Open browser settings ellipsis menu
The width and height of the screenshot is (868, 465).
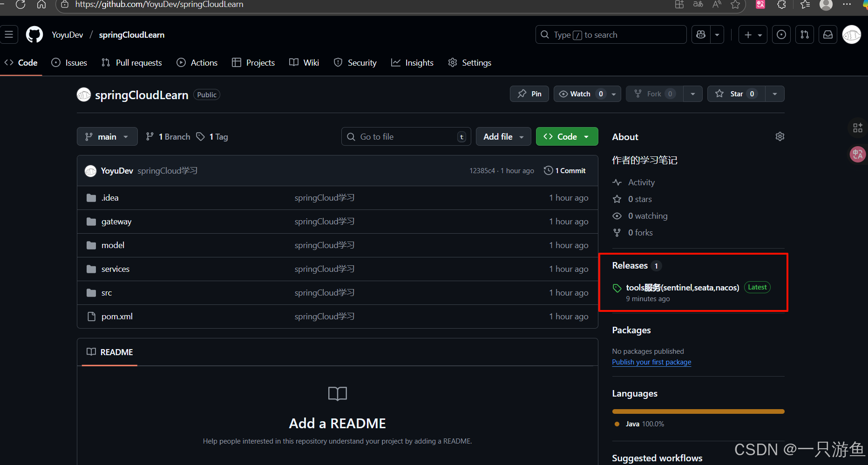tap(847, 5)
